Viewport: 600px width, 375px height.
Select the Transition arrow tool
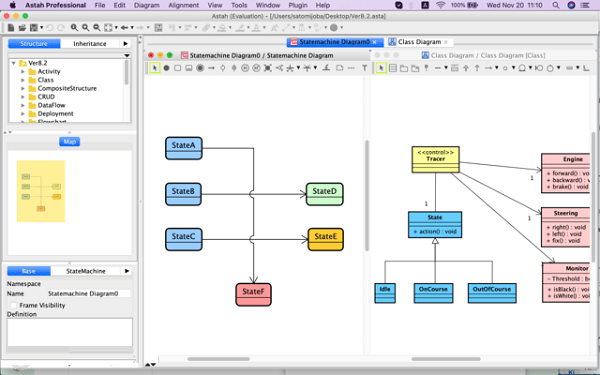211,68
